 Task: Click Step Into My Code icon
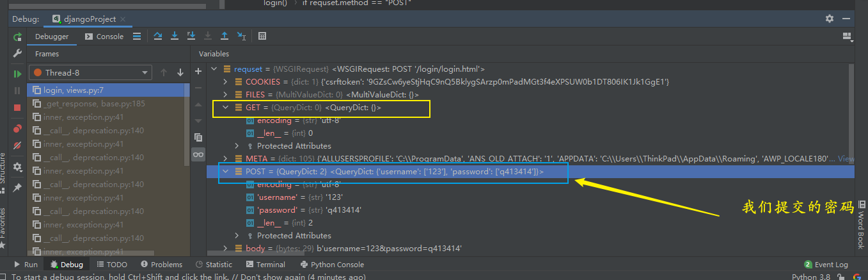191,37
